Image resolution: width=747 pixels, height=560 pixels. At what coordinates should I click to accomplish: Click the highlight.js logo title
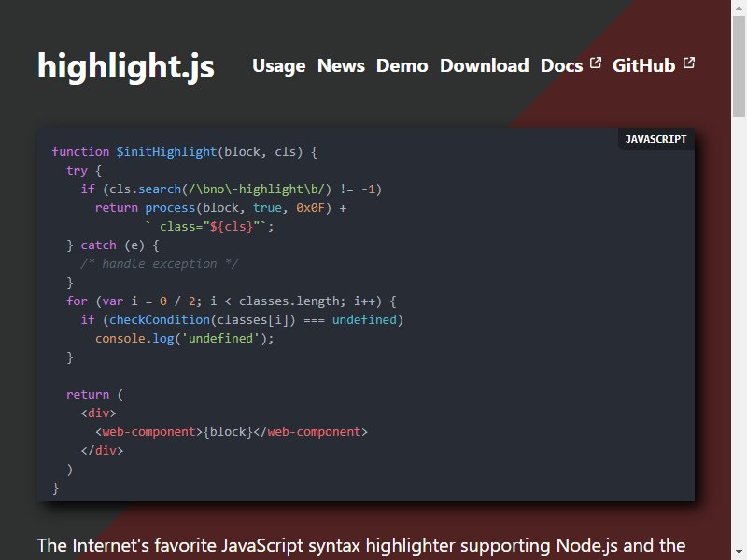(126, 65)
